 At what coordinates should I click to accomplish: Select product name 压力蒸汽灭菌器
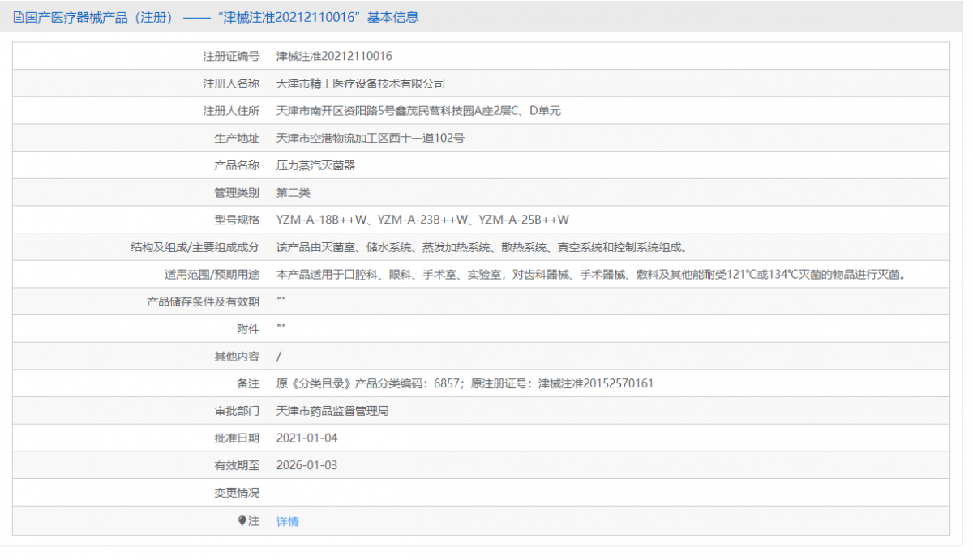point(316,165)
